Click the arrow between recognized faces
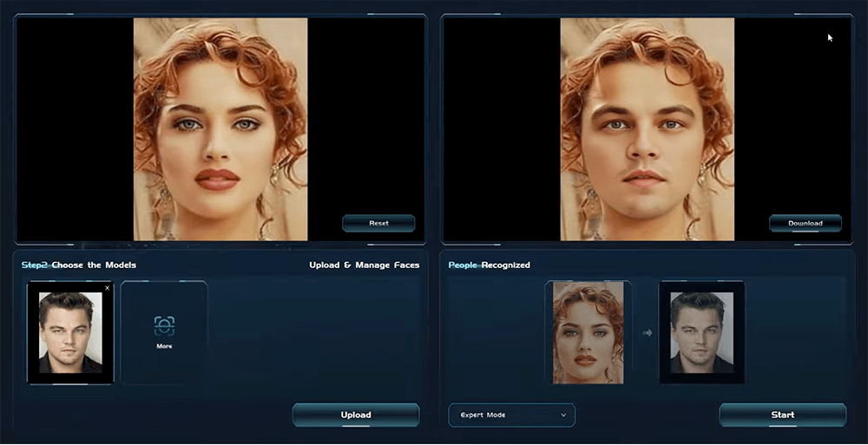Screen dimensions: 868x445 click(x=648, y=332)
